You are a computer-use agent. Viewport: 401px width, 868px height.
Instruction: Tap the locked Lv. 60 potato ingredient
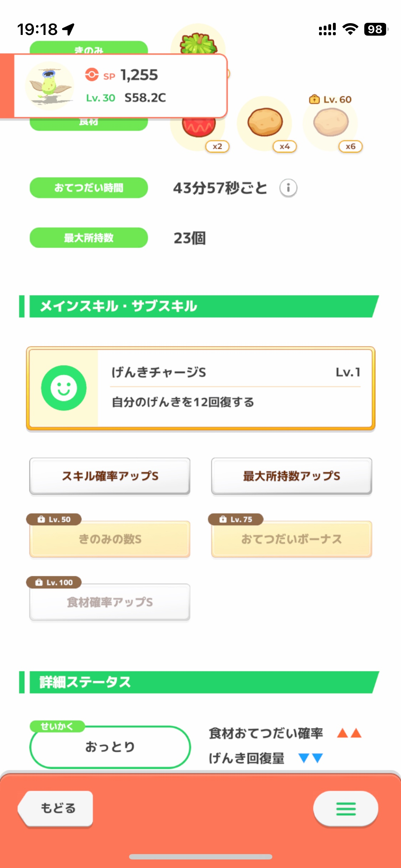point(331,123)
